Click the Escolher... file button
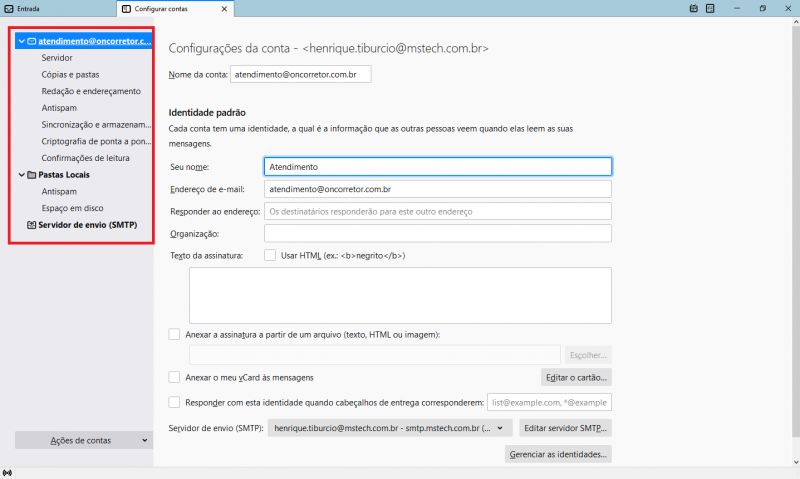Viewport: 800px width, 479px height. coord(588,355)
